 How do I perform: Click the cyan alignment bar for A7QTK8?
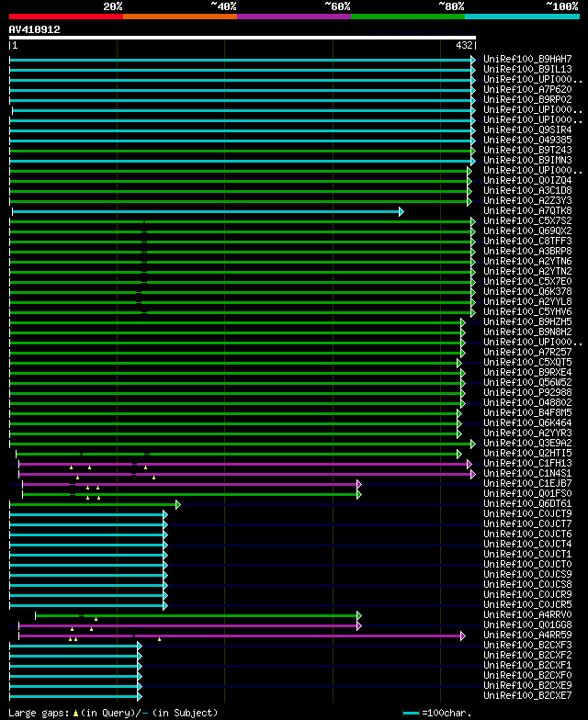click(207, 211)
